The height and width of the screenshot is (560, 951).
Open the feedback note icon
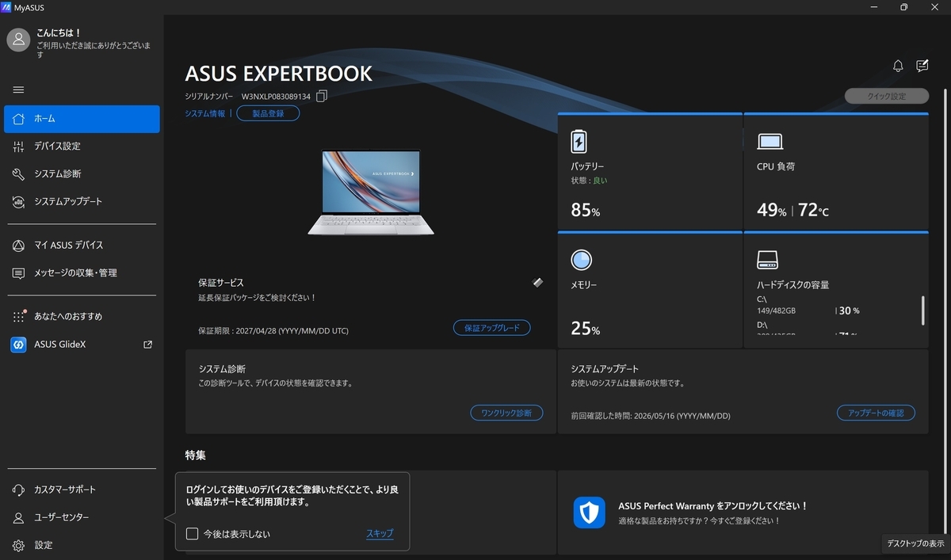pos(922,66)
